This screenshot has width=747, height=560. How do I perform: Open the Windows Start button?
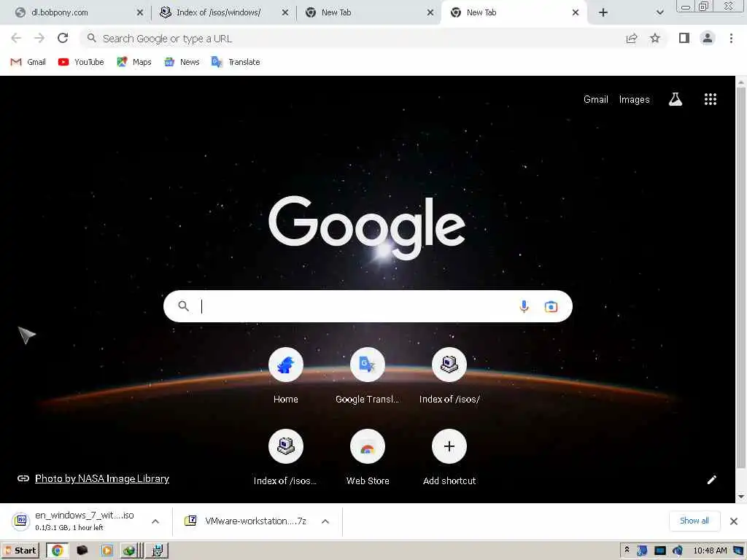click(x=21, y=551)
